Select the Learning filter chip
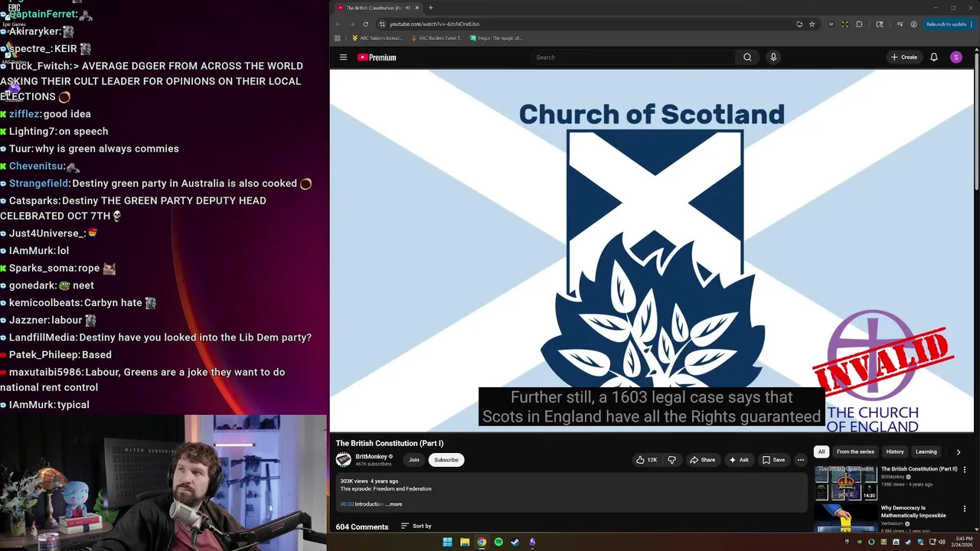The image size is (980, 551). tap(926, 452)
